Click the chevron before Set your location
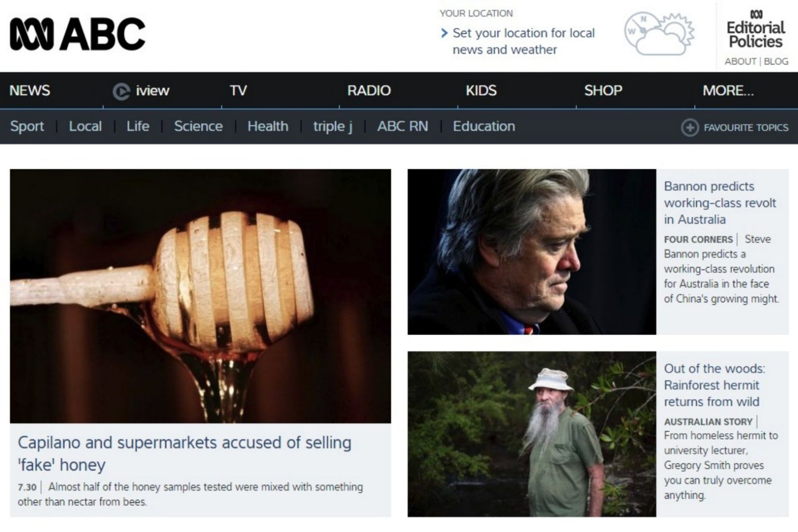The image size is (798, 532). [444, 33]
